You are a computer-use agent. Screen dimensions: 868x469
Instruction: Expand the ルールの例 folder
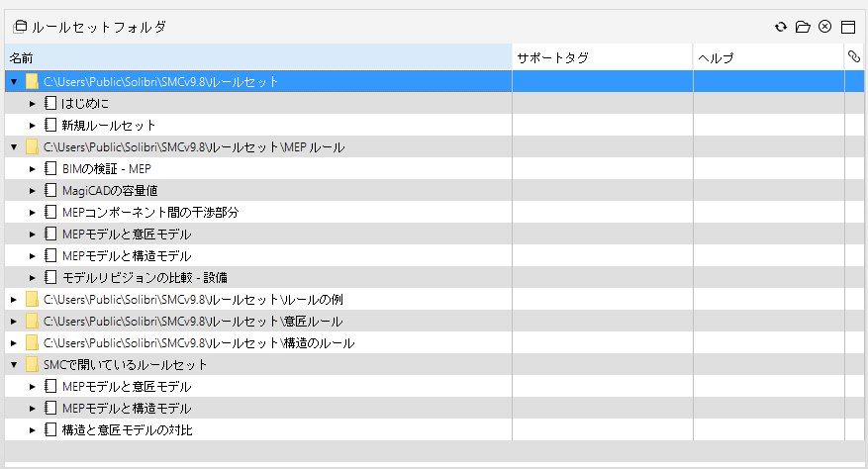click(14, 300)
